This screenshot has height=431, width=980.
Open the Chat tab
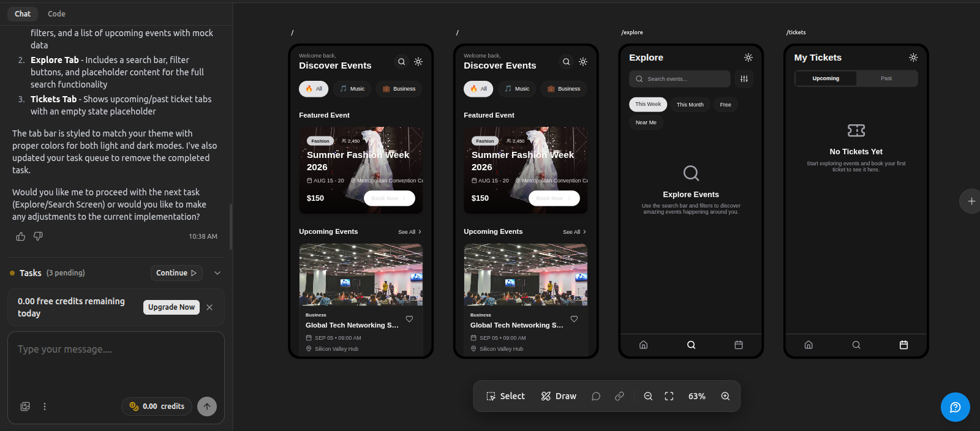(x=23, y=13)
